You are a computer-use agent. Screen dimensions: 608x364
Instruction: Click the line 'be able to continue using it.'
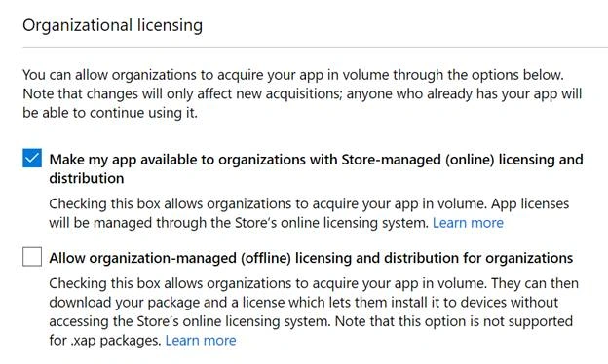pos(110,113)
